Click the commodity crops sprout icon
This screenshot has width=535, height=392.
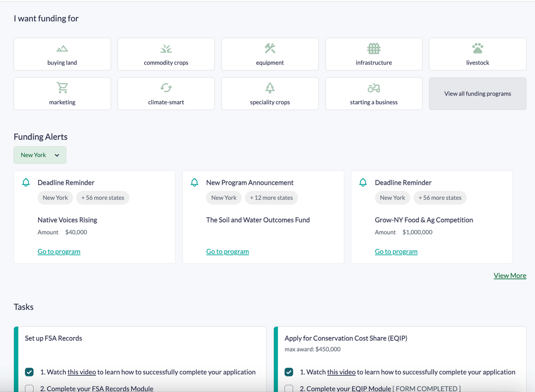pos(166,48)
